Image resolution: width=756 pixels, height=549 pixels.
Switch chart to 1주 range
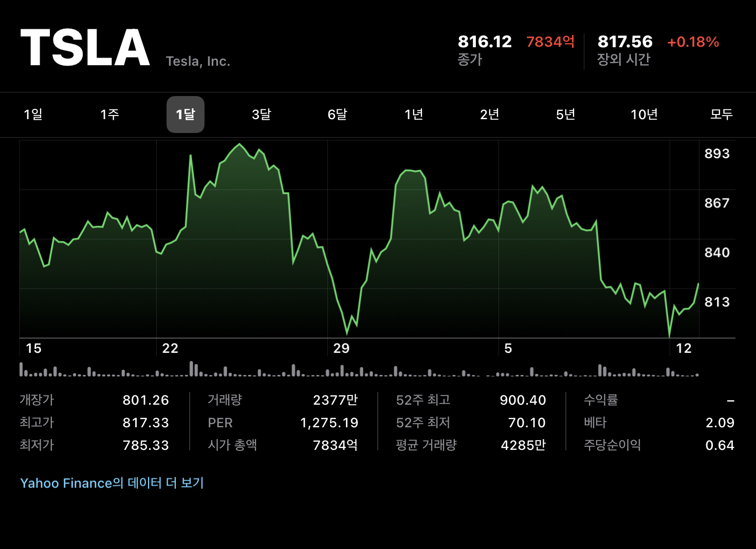click(109, 114)
